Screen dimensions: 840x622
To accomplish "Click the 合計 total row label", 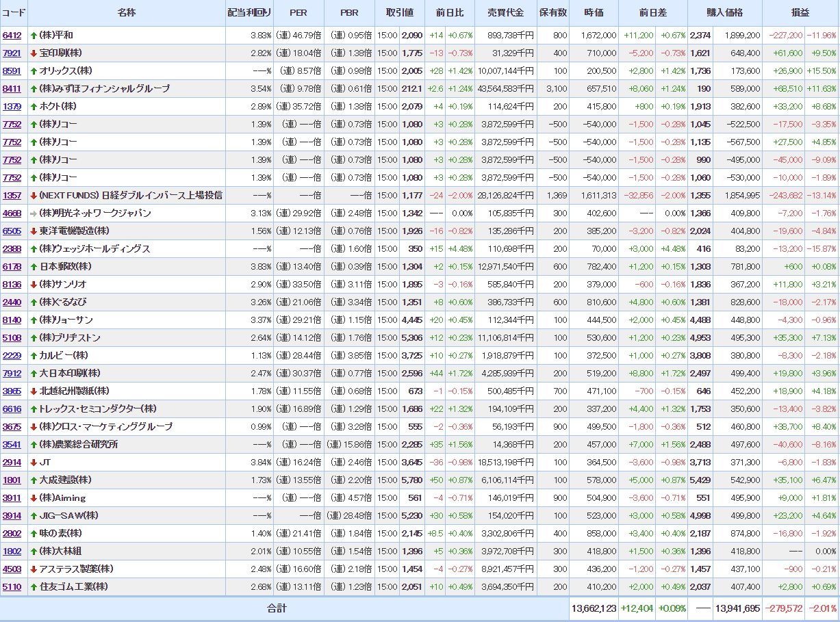I will [277, 608].
